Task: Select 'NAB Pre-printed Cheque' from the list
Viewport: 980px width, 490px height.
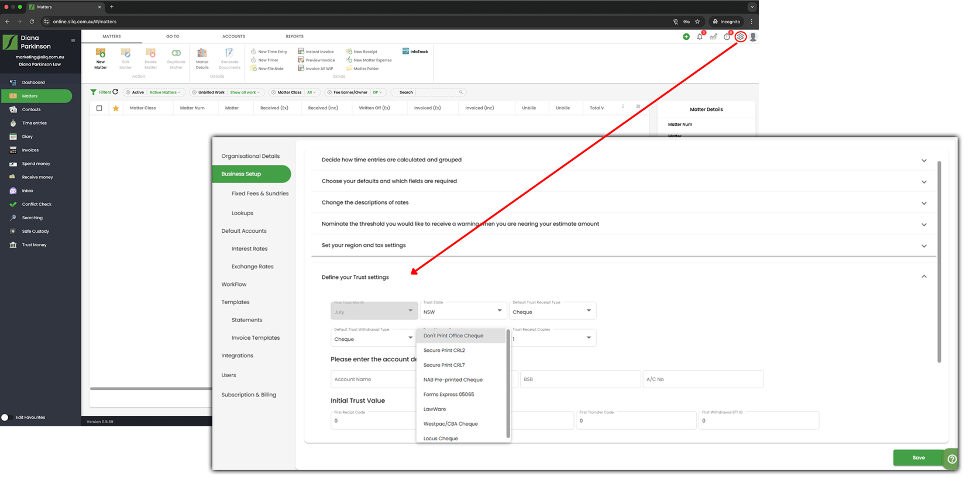Action: [x=453, y=380]
